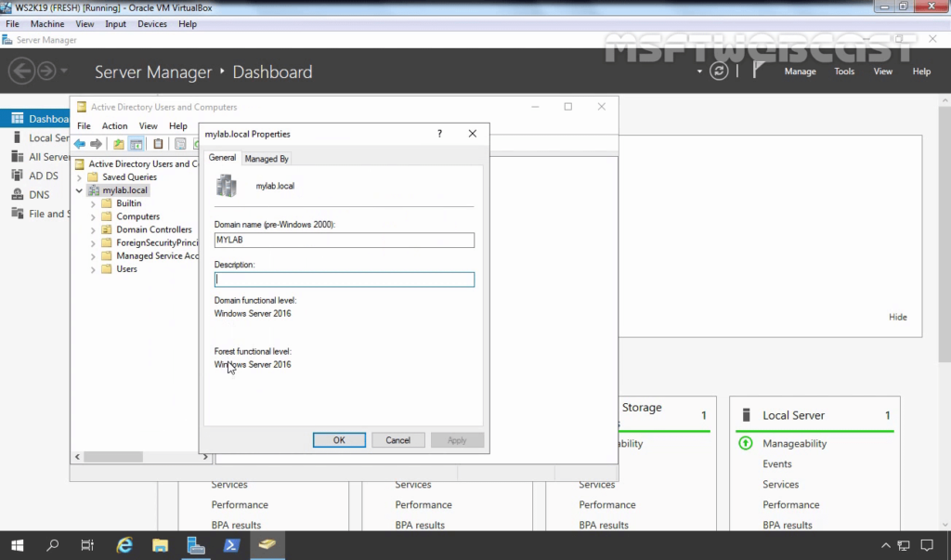The width and height of the screenshot is (951, 560).
Task: Click the Manageability green status icon under Local Server
Action: point(746,444)
